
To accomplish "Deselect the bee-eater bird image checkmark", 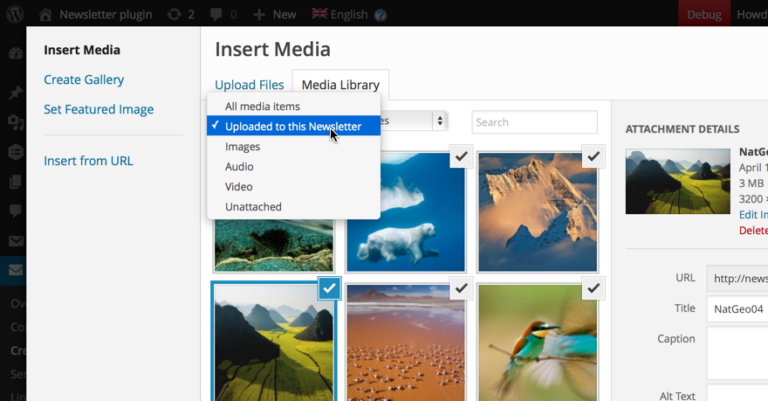I will tap(593, 288).
